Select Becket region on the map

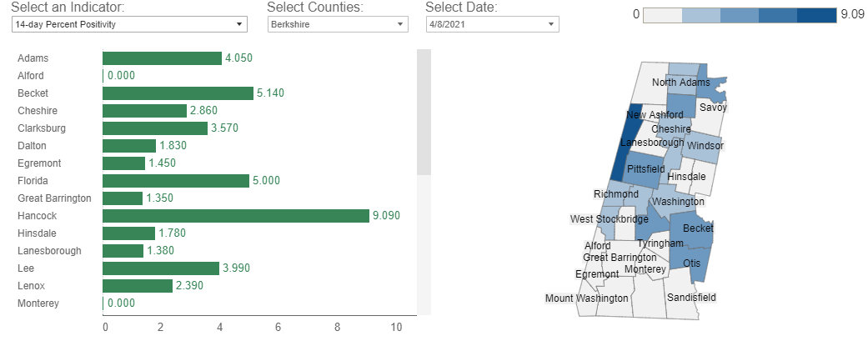tap(697, 228)
